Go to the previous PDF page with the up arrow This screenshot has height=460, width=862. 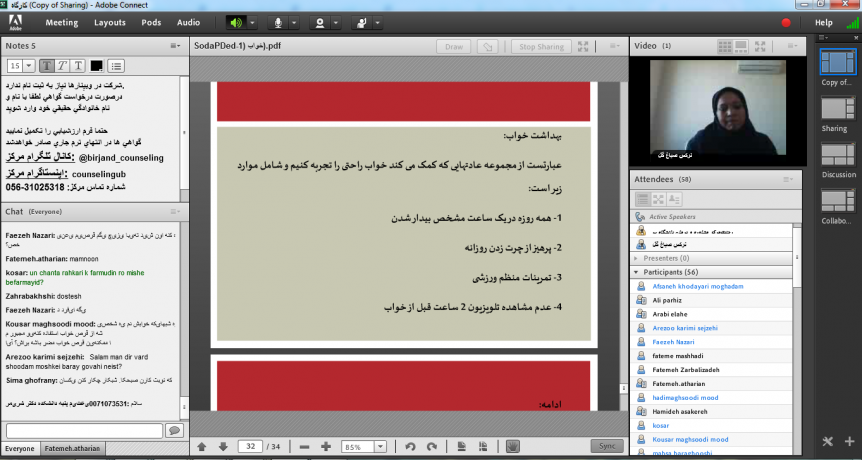pyautogui.click(x=202, y=446)
